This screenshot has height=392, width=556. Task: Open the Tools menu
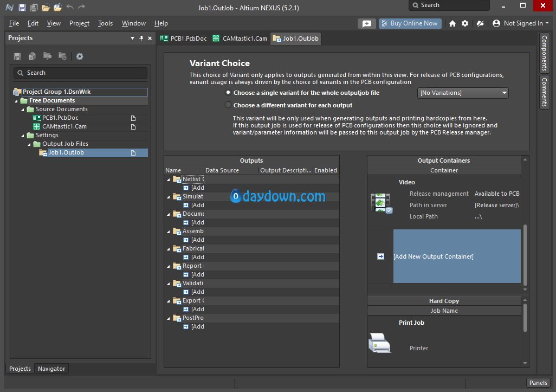coord(105,23)
